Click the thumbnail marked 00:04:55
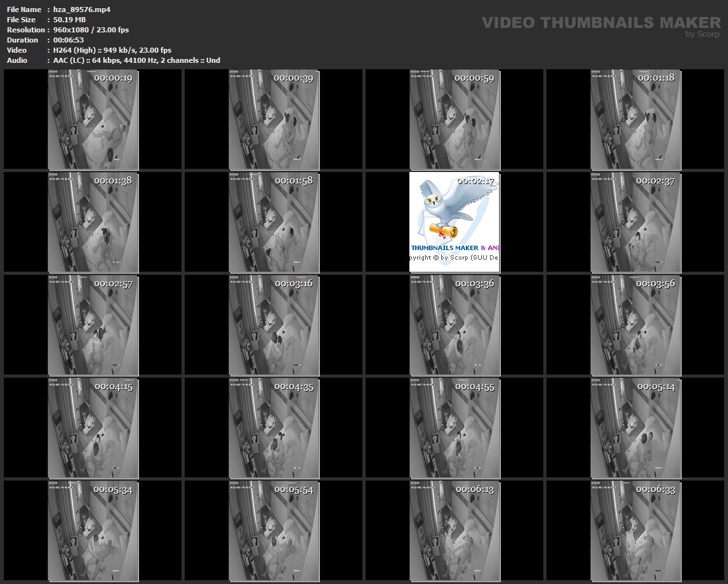Image resolution: width=728 pixels, height=584 pixels. point(454,428)
